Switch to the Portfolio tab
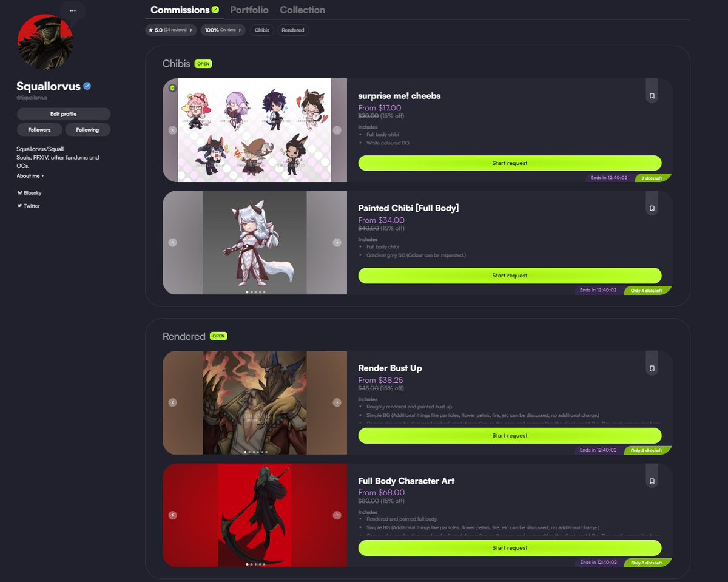Screen dimensions: 728x582 click(249, 10)
